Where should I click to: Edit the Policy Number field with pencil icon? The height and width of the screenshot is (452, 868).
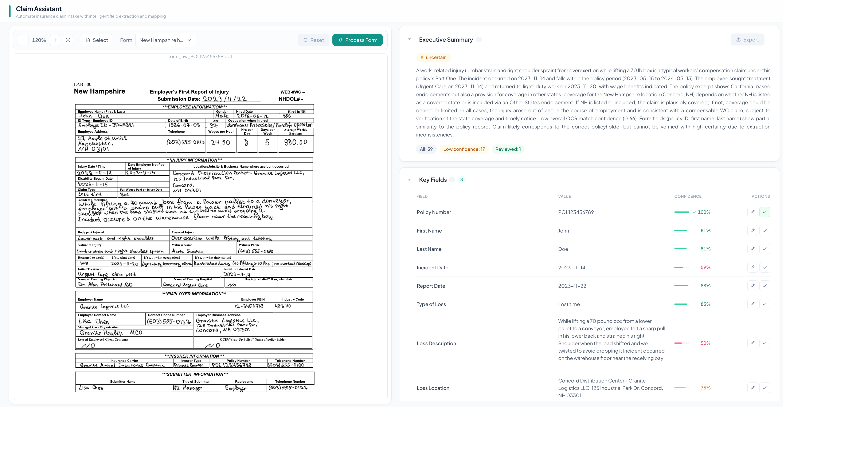[x=752, y=212]
